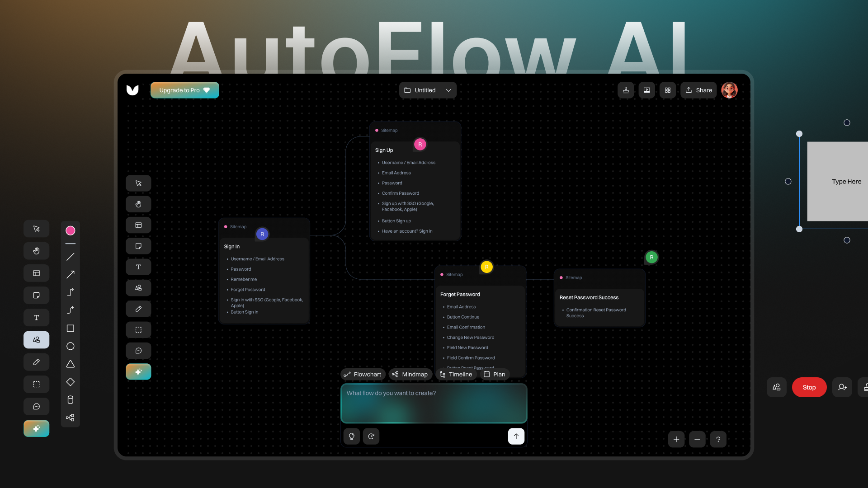Select the Timeline tab
This screenshot has height=488, width=868.
coord(456,374)
